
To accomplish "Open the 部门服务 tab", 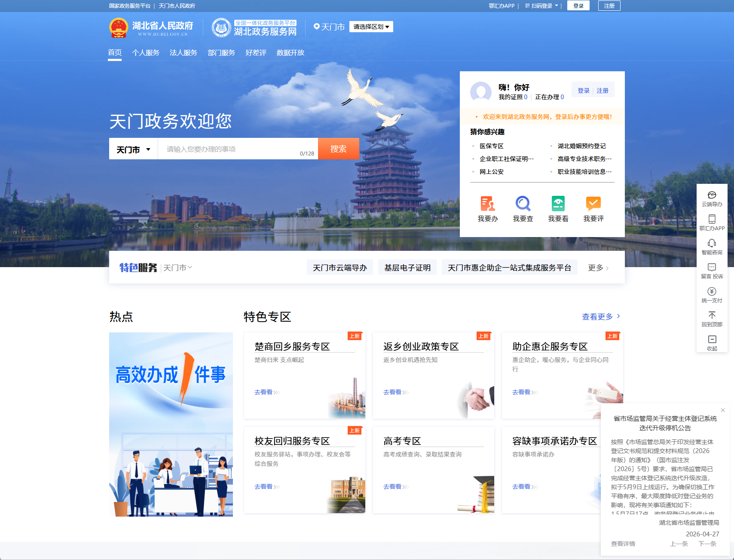I will [221, 52].
